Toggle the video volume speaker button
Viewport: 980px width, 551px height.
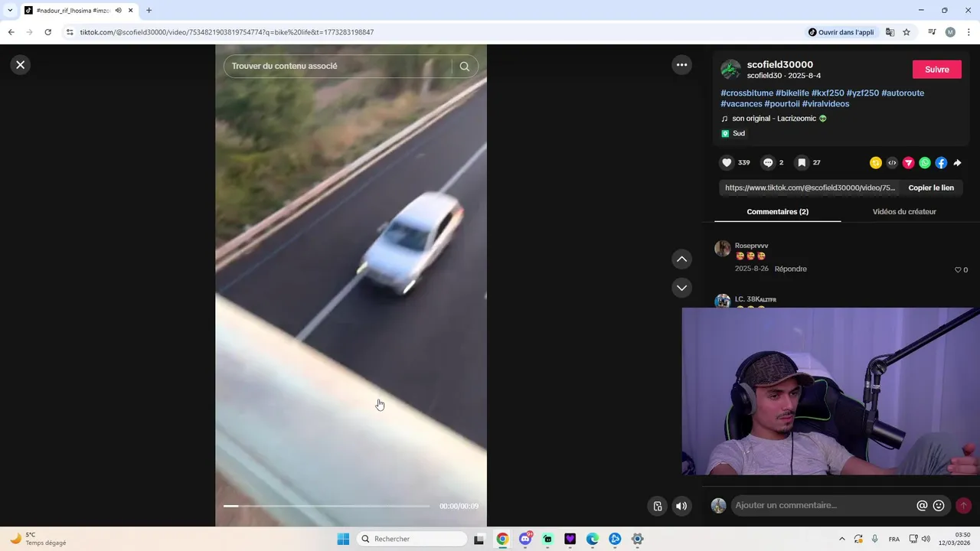(x=681, y=506)
